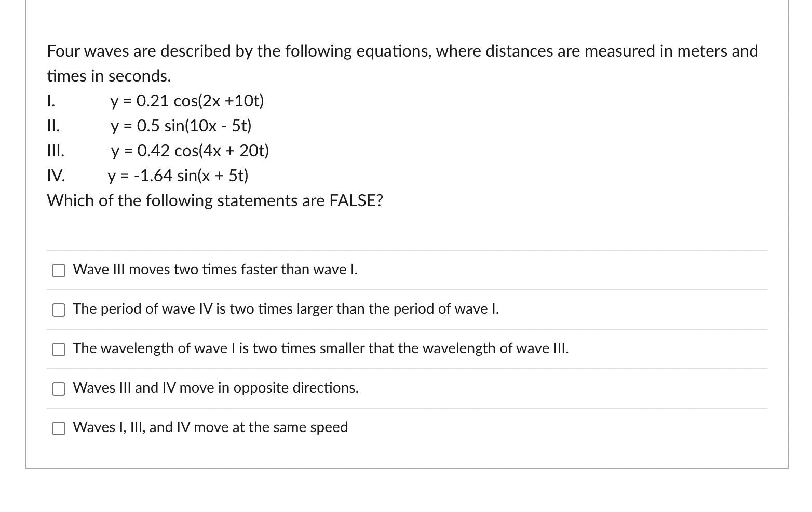The height and width of the screenshot is (512, 812).
Task: Select the introductory paragraph about four waves
Action: [402, 51]
